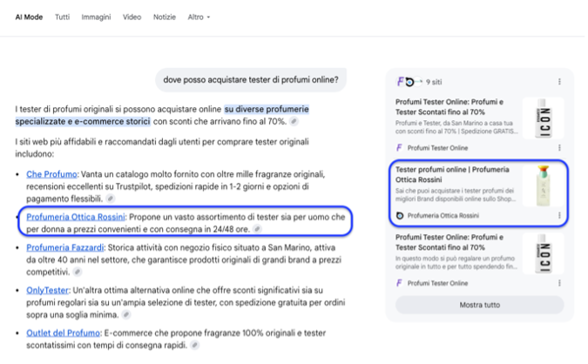Open options for Profumeria Ottica Rossini card
588x364 pixels.
click(x=559, y=216)
